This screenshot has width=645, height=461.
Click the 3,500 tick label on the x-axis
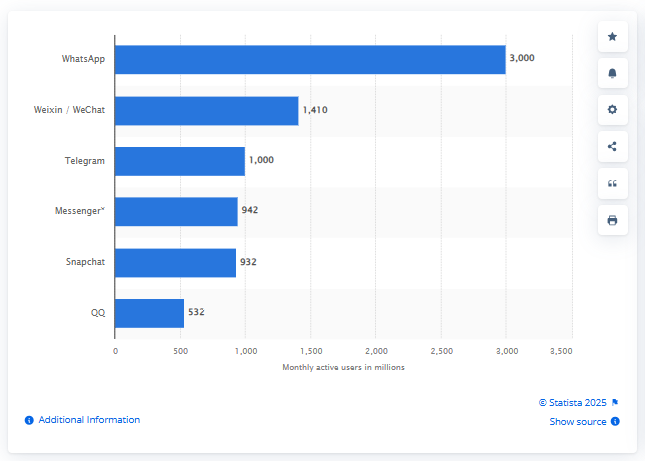[x=561, y=351]
